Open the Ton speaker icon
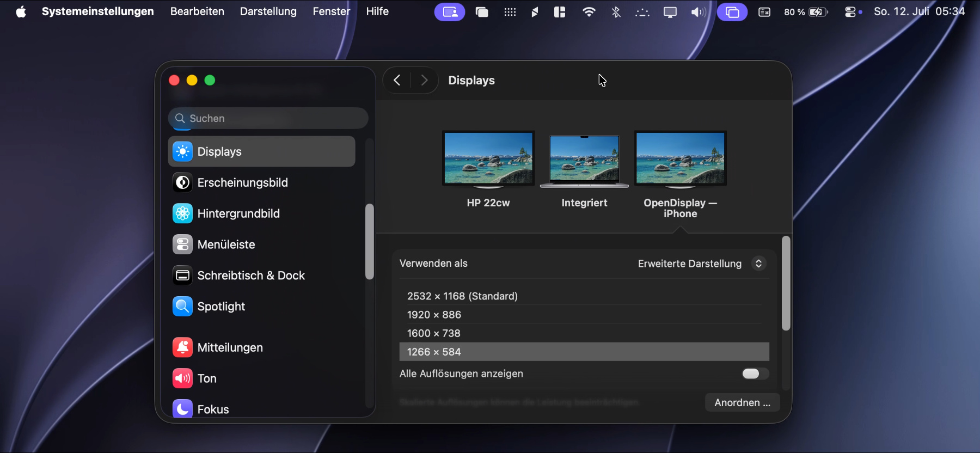This screenshot has width=980, height=453. click(182, 378)
